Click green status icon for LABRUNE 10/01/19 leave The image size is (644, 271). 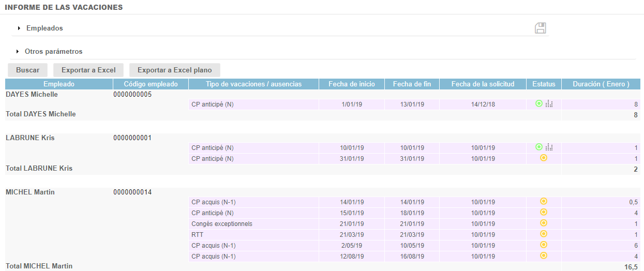point(539,147)
